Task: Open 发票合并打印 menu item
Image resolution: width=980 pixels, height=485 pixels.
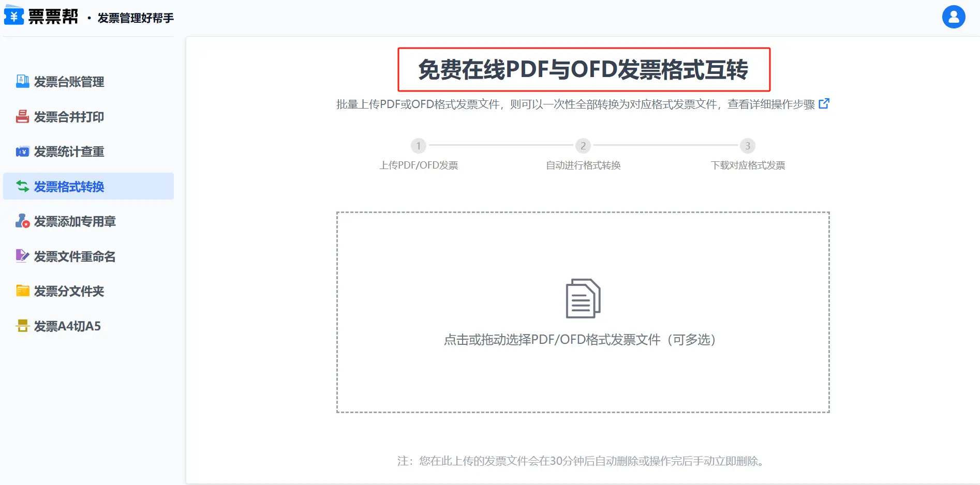Action: 88,117
